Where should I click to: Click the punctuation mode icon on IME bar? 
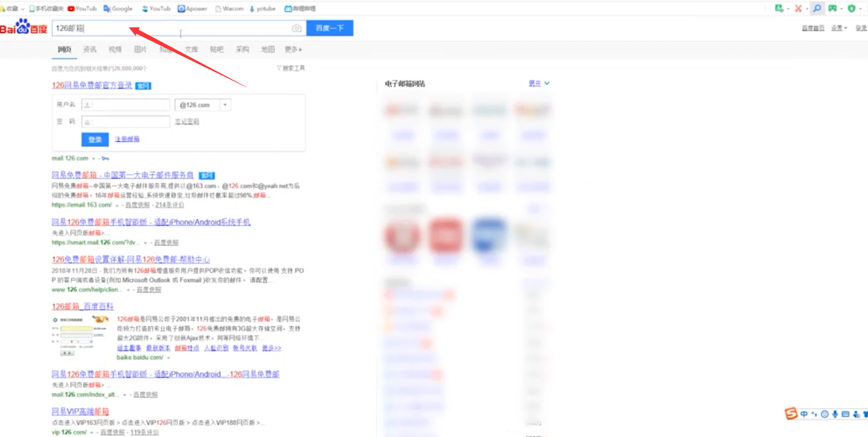[814, 414]
